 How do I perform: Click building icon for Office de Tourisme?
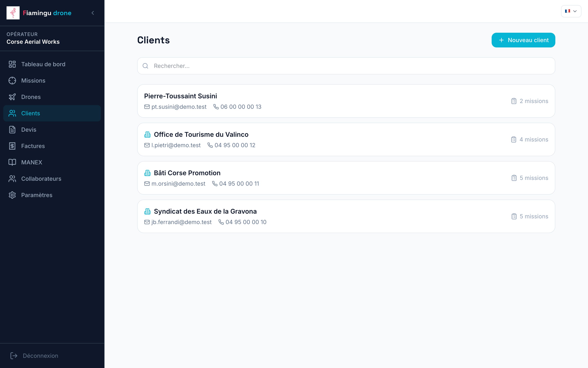[x=147, y=135]
